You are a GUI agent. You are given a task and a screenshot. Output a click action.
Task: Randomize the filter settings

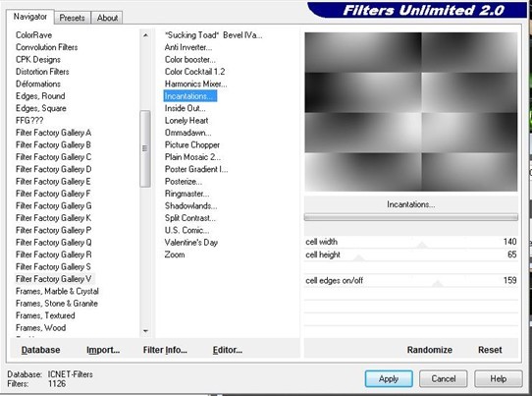(430, 350)
